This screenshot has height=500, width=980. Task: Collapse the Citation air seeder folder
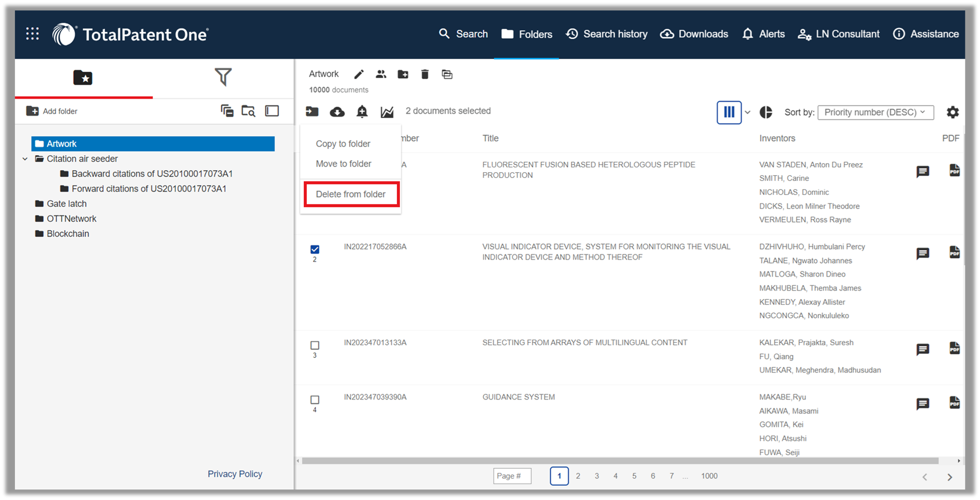tap(25, 159)
